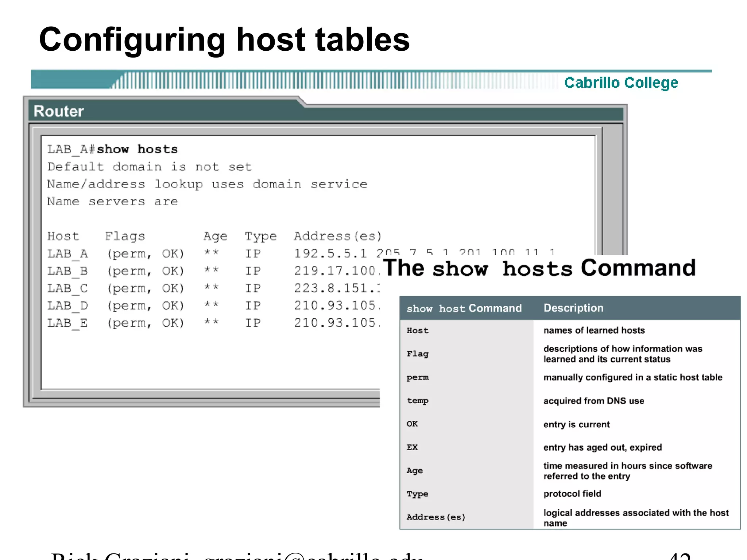Click the 'perm' row label
Image resolution: width=747 pixels, height=560 pixels.
tap(418, 377)
